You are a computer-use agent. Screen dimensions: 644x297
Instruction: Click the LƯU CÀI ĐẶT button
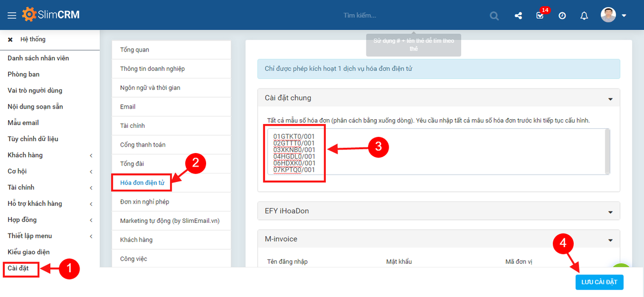[599, 282]
